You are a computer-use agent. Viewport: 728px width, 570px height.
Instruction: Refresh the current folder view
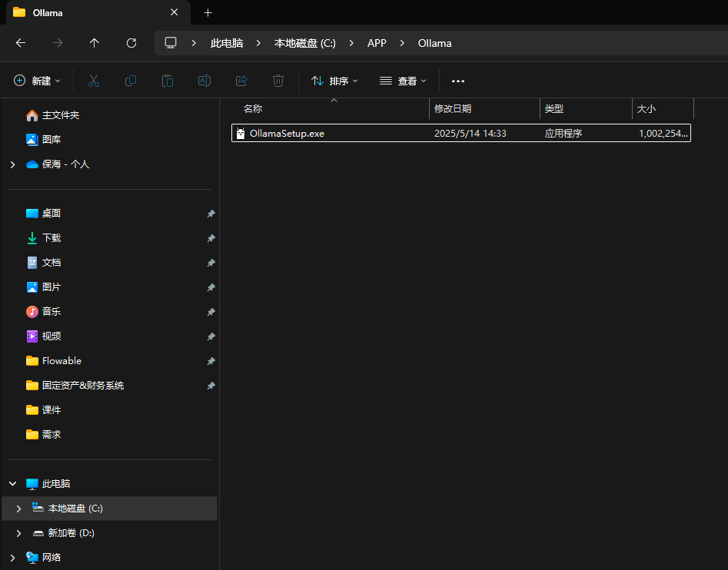(x=131, y=43)
